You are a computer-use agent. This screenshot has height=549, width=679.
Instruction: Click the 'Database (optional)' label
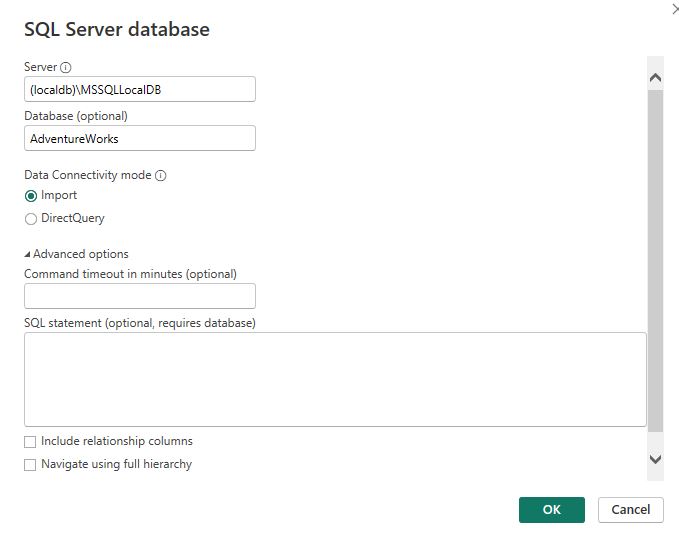click(76, 116)
